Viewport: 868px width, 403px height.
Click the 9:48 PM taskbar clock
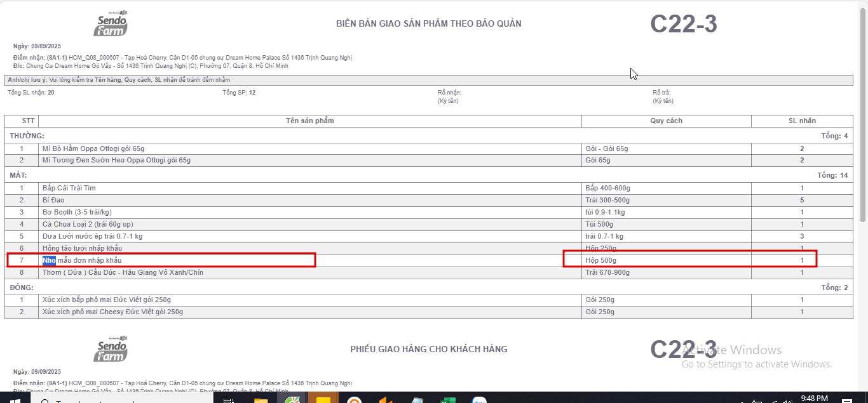(x=814, y=398)
